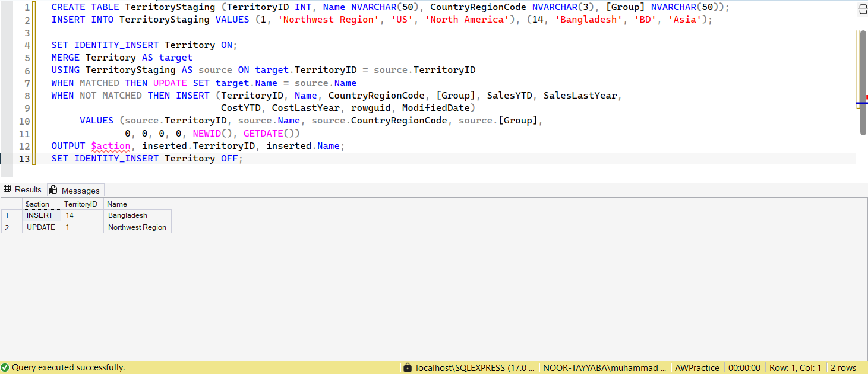Select the Name column header in results

(138, 204)
